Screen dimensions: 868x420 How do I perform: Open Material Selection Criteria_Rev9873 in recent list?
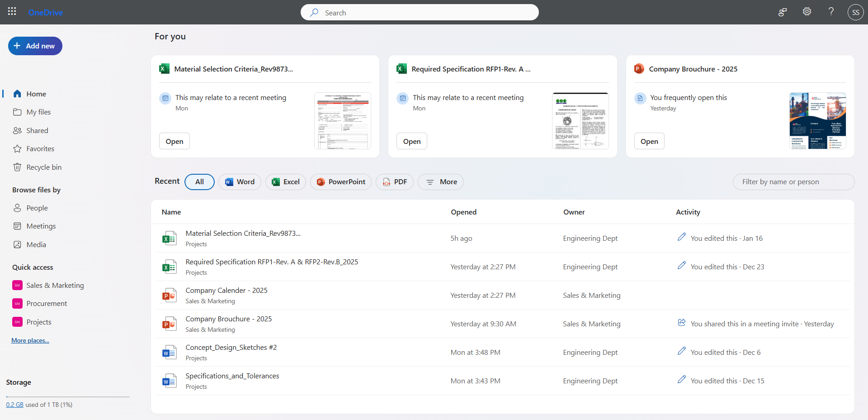click(243, 234)
